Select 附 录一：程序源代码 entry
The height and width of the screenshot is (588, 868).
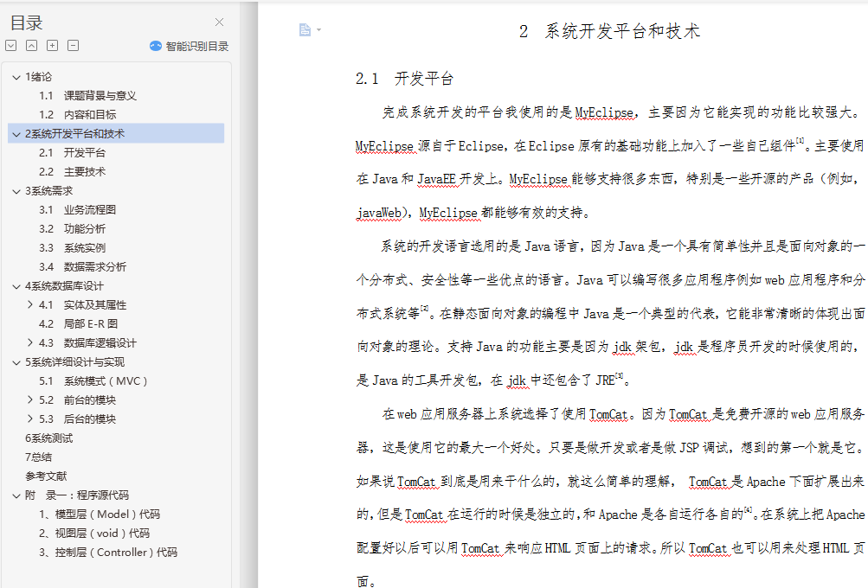click(76, 495)
